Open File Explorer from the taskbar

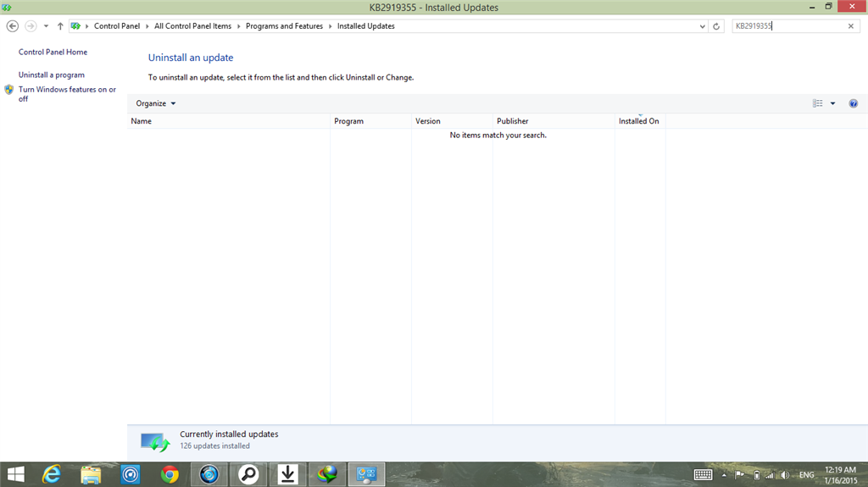click(x=91, y=474)
